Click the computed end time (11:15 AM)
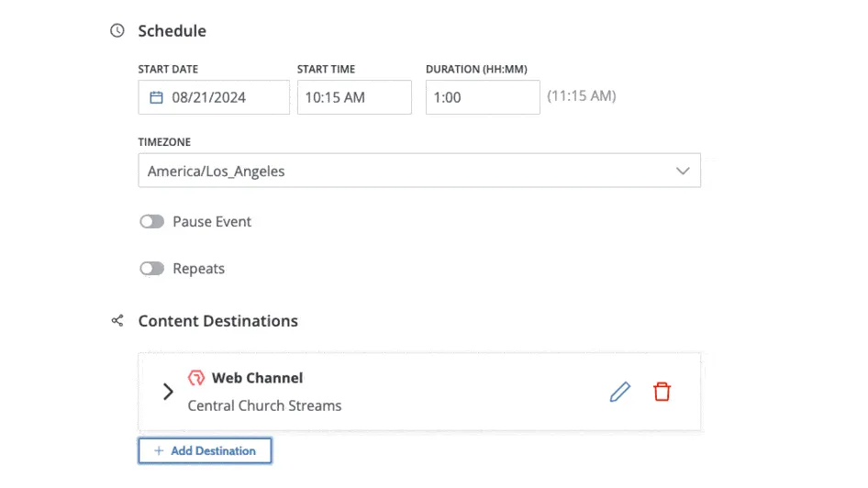 [x=582, y=95]
